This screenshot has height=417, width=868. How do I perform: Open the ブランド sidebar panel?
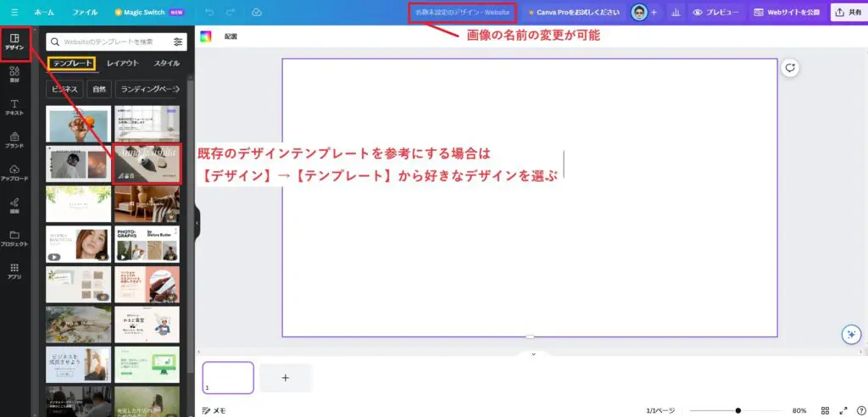[x=14, y=140]
